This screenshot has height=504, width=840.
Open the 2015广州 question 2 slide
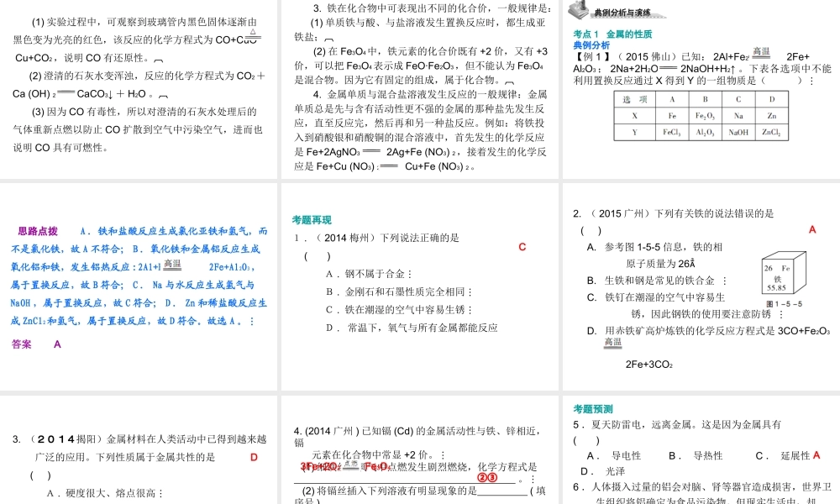(701, 287)
